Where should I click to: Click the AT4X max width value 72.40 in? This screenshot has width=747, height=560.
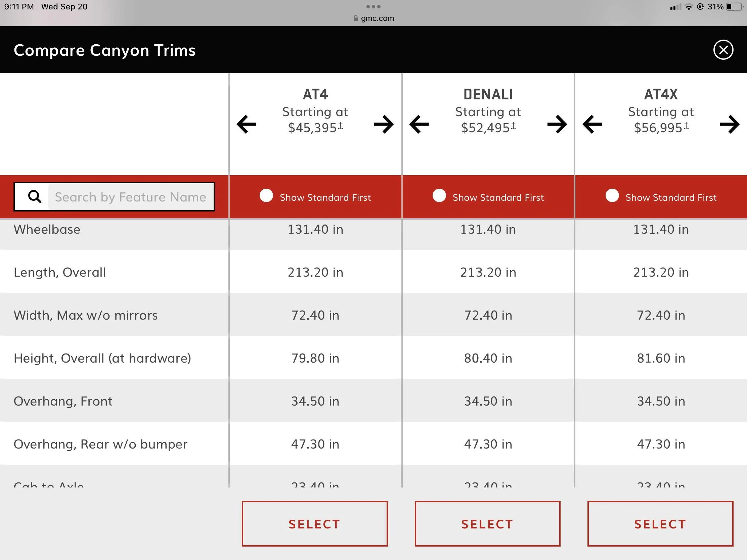pos(661,315)
